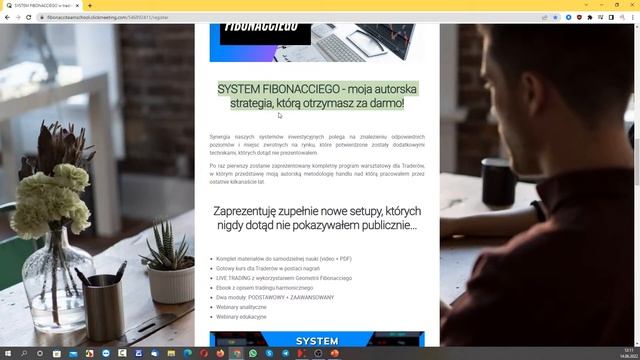Click the paragraph starting "Po raz pierwszy"
Image resolution: width=640 pixels, height=360 pixels.
317,173
